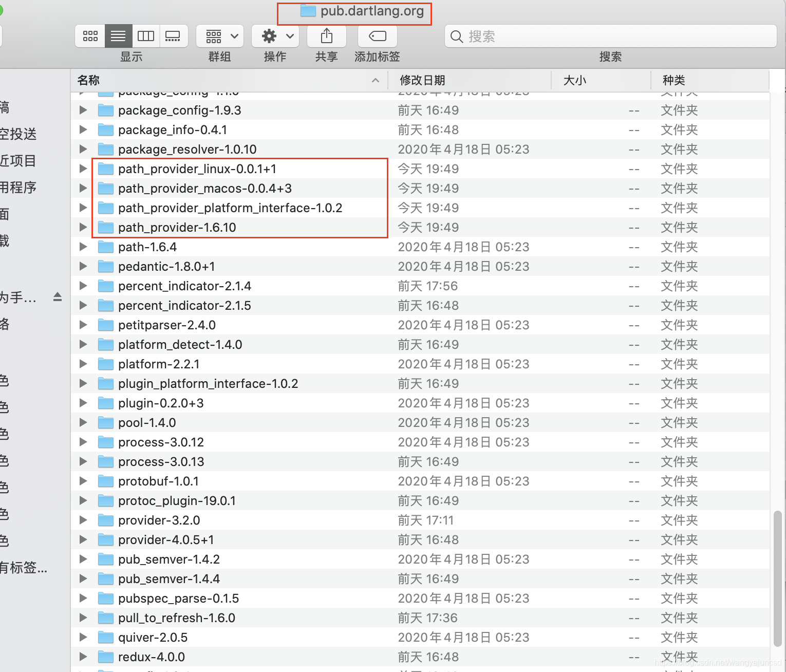Select the quiver-2.0.5 row name

pos(153,638)
